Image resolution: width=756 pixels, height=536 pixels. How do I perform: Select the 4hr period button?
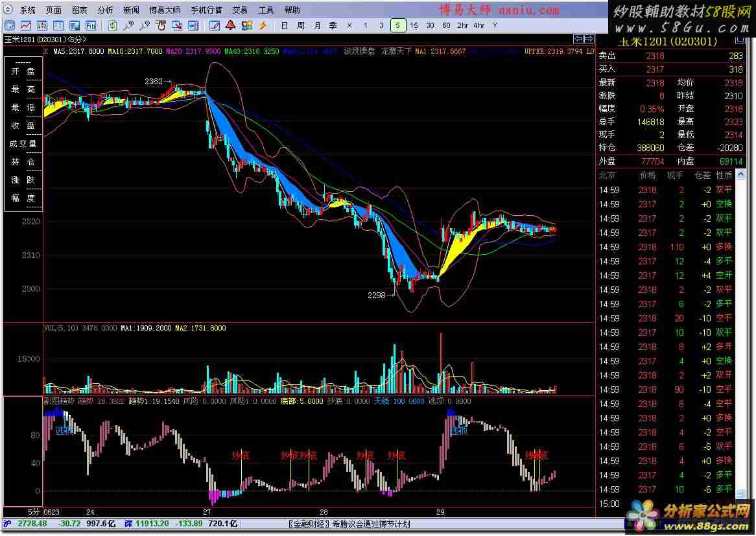coord(478,25)
